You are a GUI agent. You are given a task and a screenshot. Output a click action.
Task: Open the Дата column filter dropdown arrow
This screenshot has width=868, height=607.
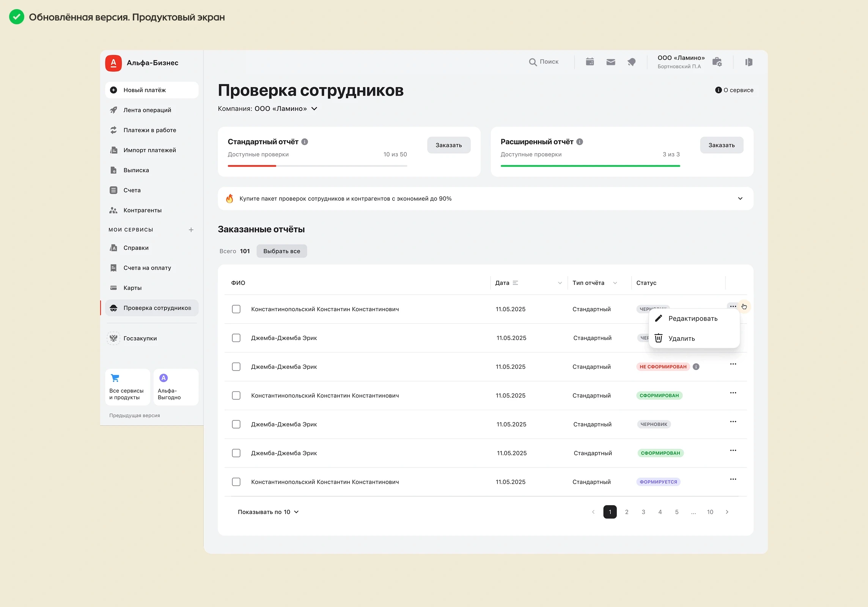click(560, 283)
